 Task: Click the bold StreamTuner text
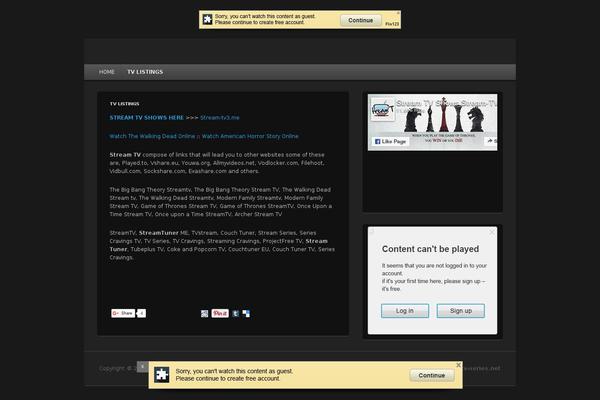point(158,233)
